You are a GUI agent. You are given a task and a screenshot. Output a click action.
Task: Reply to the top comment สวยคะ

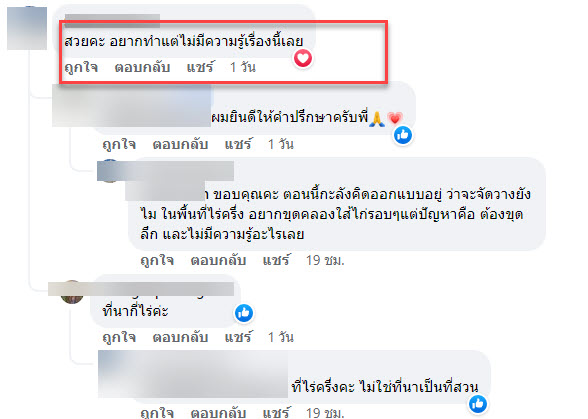pos(142,68)
